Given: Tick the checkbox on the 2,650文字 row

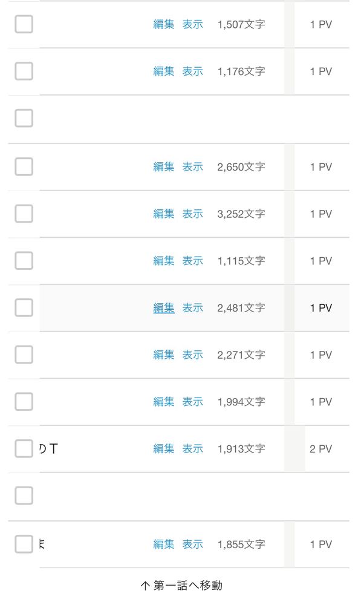Looking at the screenshot, I should 24,166.
